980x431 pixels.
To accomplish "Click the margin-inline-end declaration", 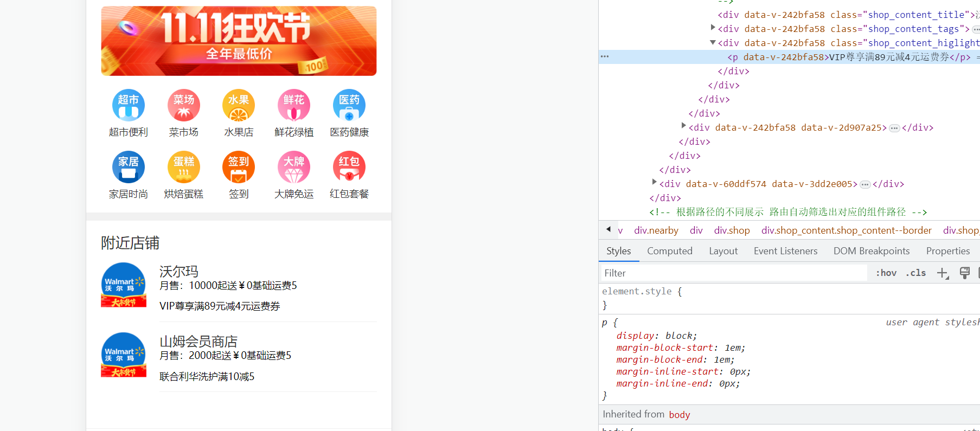I will click(678, 383).
